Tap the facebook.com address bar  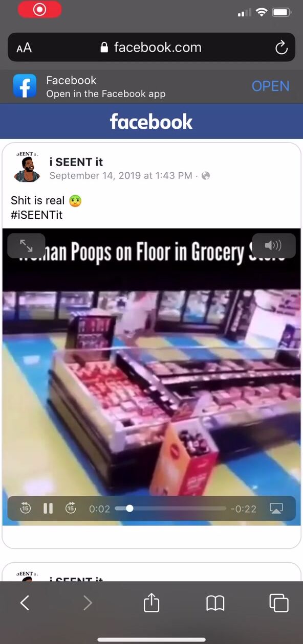click(151, 48)
